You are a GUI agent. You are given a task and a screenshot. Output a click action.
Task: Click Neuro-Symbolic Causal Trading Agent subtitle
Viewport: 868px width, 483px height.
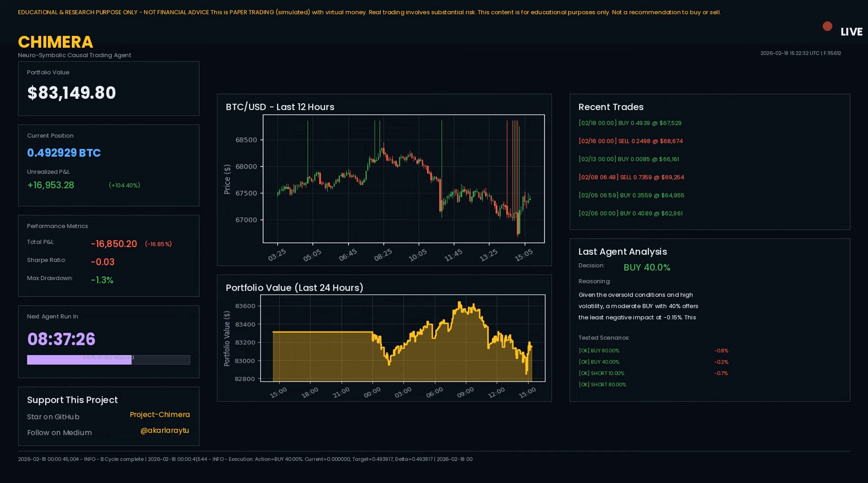(x=74, y=55)
